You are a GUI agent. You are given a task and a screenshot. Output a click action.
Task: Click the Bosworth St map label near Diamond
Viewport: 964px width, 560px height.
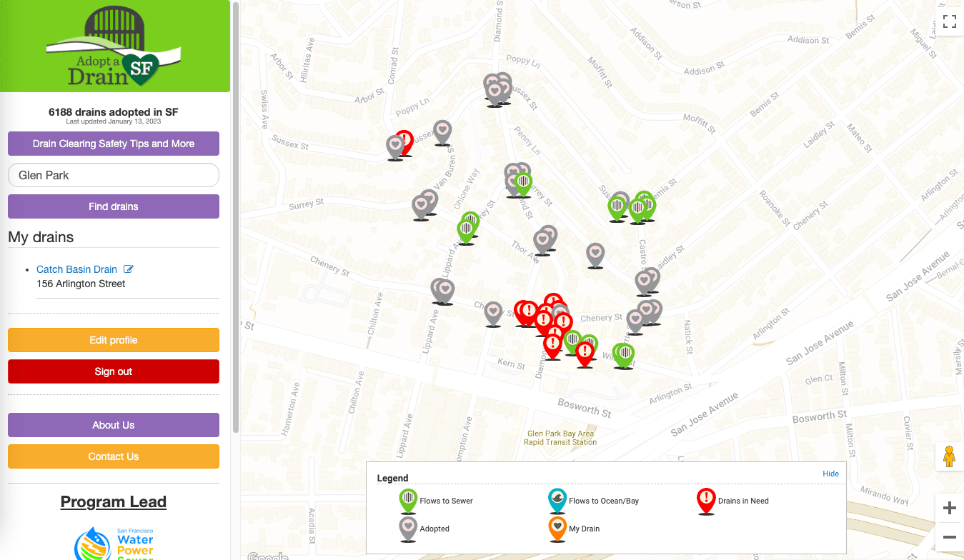click(585, 408)
